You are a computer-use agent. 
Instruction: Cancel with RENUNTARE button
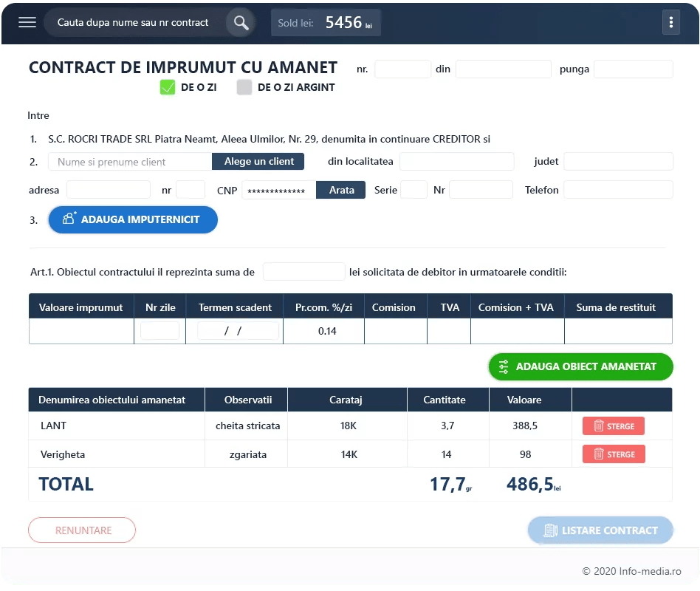82,530
